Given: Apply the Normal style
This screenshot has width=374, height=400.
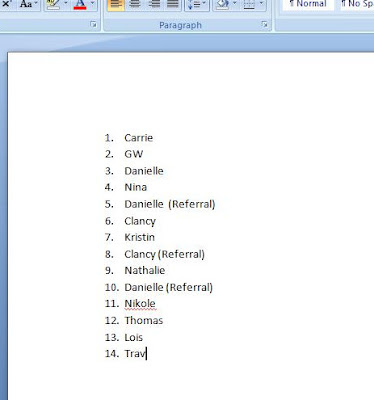Looking at the screenshot, I should point(308,4).
